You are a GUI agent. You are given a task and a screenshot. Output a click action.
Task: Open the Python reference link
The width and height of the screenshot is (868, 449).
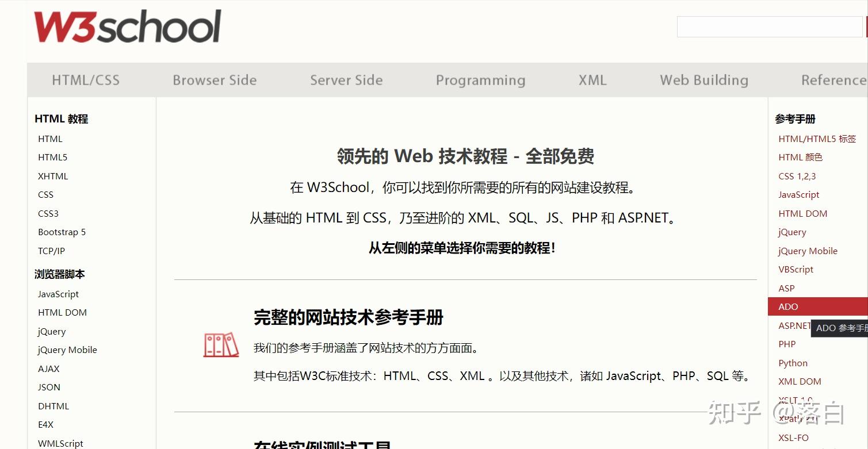click(x=793, y=363)
